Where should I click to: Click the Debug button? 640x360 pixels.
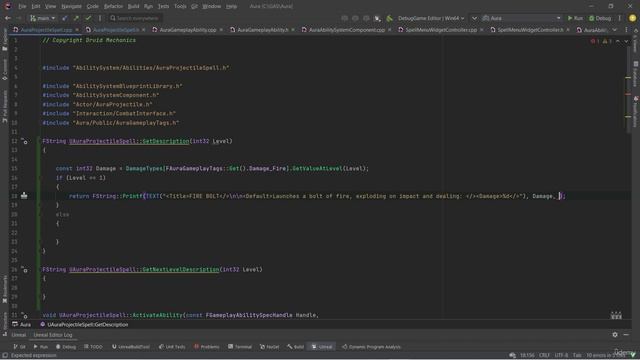600,18
